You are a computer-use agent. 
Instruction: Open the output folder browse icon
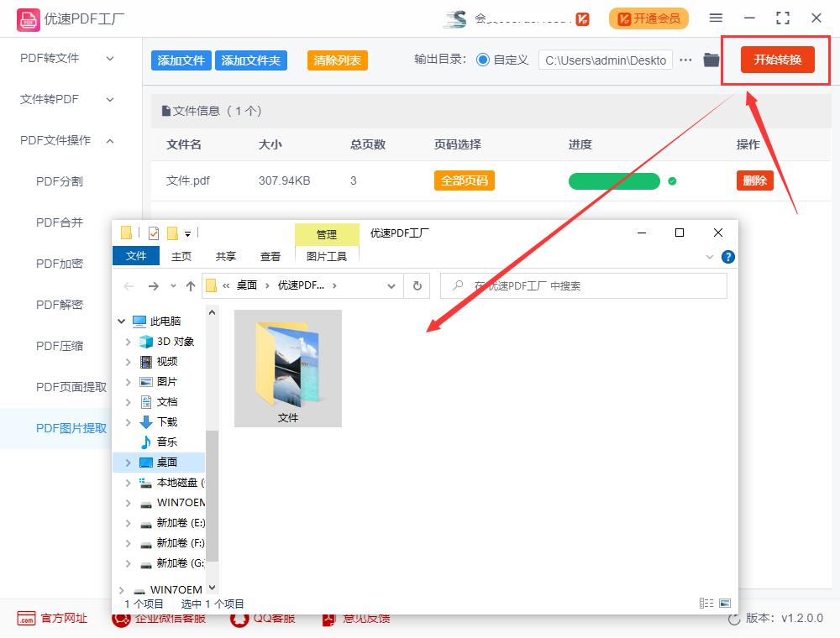pyautogui.click(x=710, y=60)
